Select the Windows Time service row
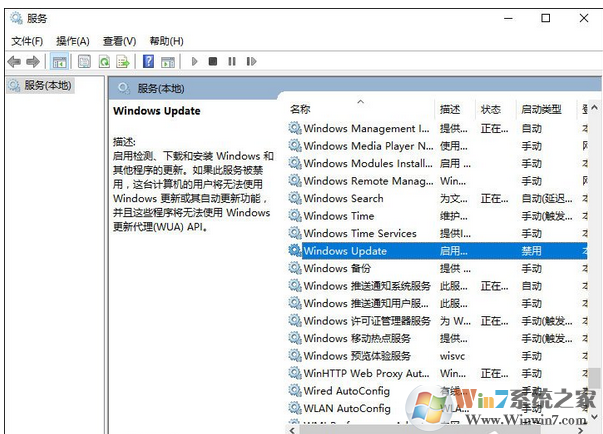The image size is (603, 434). (438, 216)
